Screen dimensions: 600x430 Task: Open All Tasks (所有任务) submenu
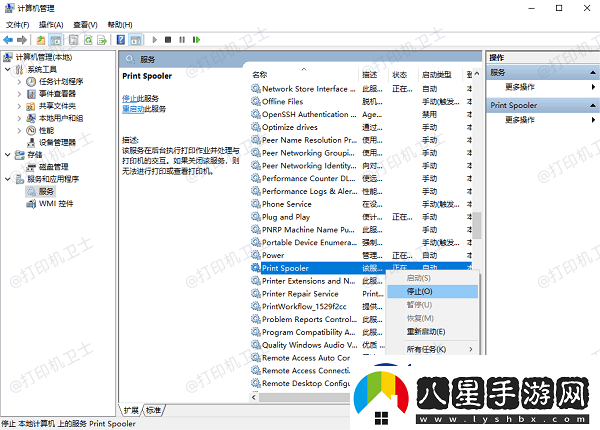tap(432, 349)
